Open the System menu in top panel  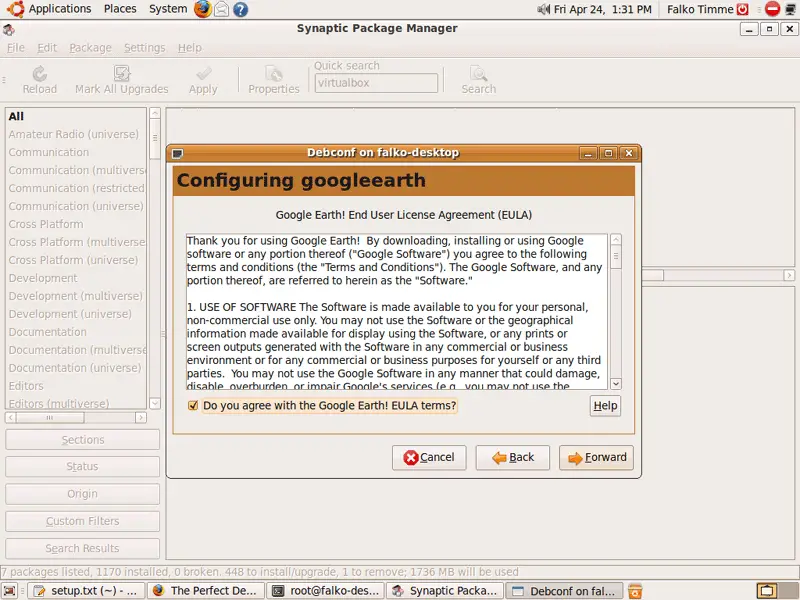(168, 9)
